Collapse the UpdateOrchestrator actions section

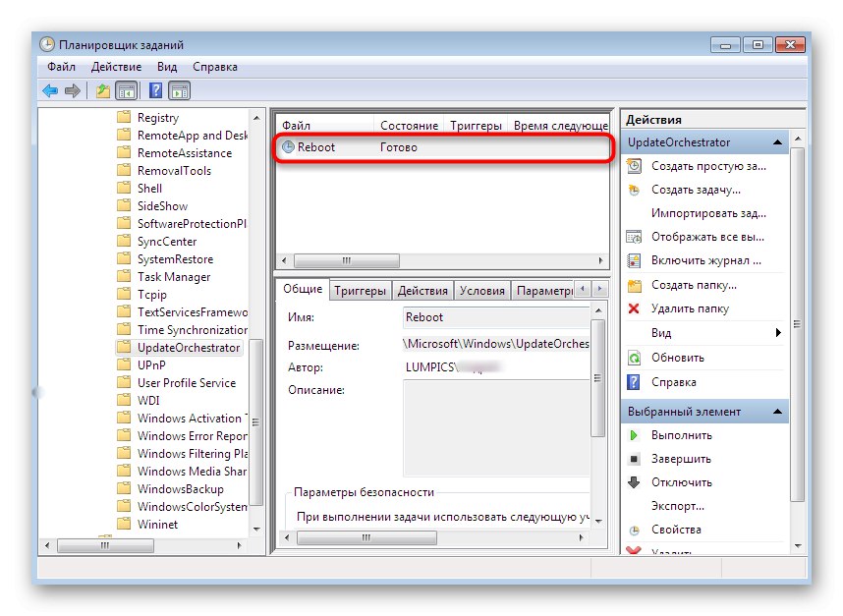[x=777, y=142]
